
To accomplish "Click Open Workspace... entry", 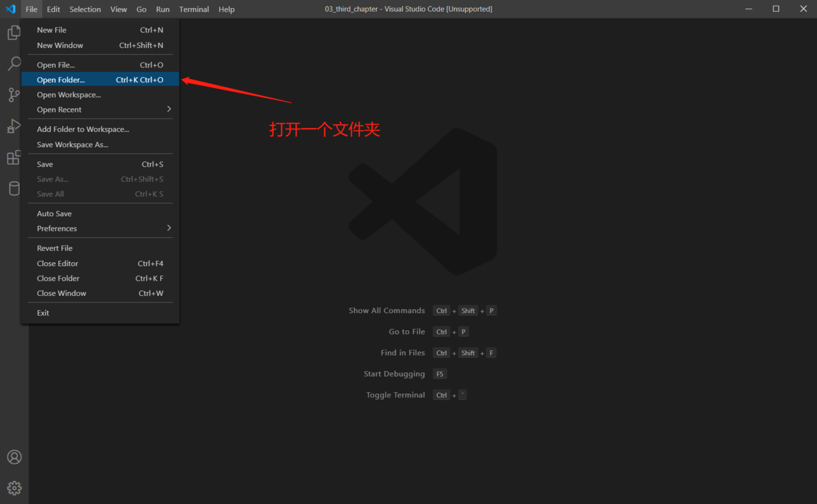I will (69, 95).
